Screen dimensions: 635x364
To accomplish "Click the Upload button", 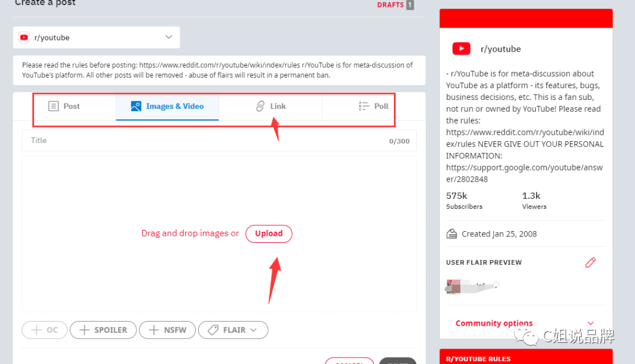I will pyautogui.click(x=269, y=233).
